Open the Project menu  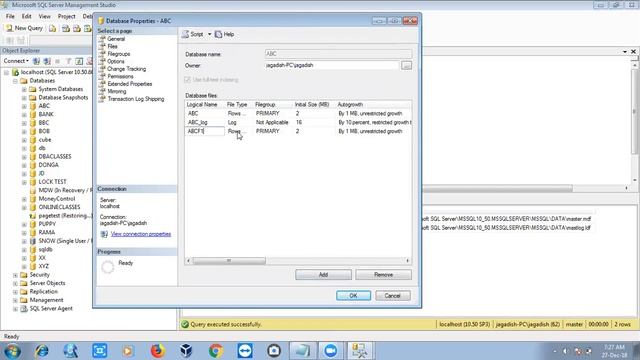(x=67, y=16)
